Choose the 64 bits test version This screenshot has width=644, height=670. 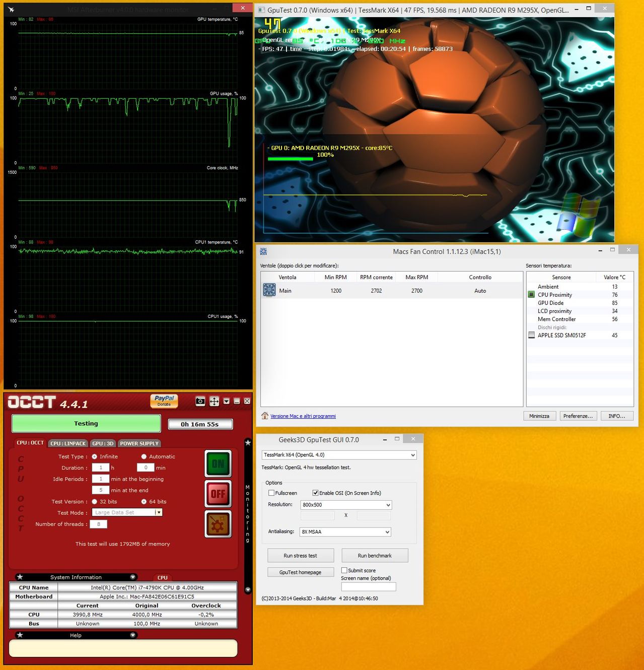(x=144, y=502)
